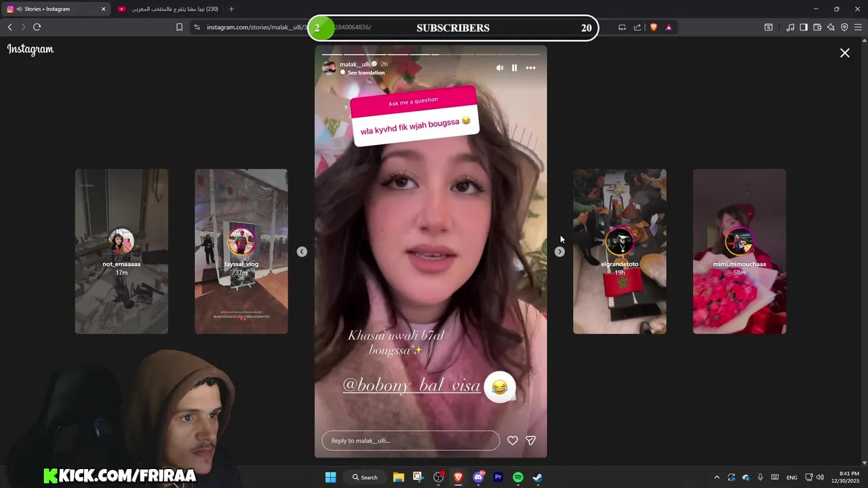Screen dimensions: 868x488
Task: Click the microphone tray icon
Action: (760, 477)
